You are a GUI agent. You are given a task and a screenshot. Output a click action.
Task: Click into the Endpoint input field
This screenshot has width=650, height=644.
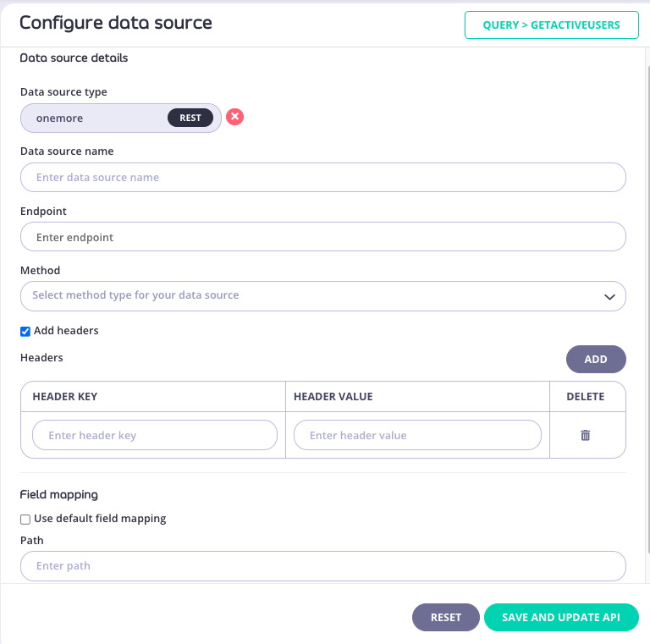click(322, 238)
